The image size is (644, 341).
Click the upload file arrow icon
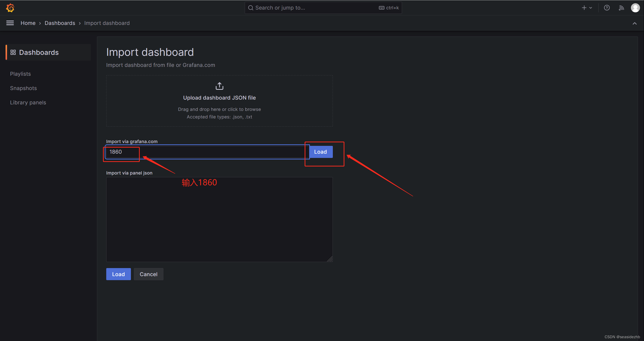220,86
